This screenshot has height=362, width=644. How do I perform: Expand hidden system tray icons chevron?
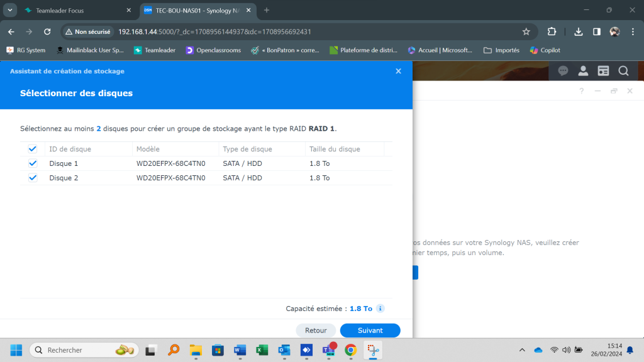click(522, 350)
